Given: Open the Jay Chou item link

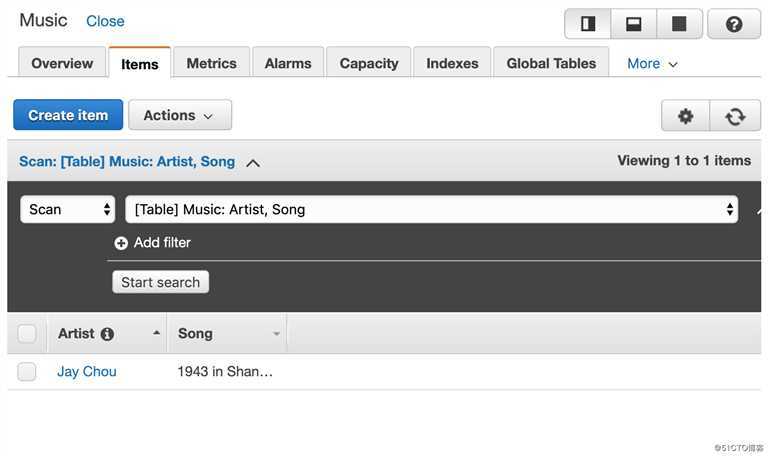Looking at the screenshot, I should (87, 372).
